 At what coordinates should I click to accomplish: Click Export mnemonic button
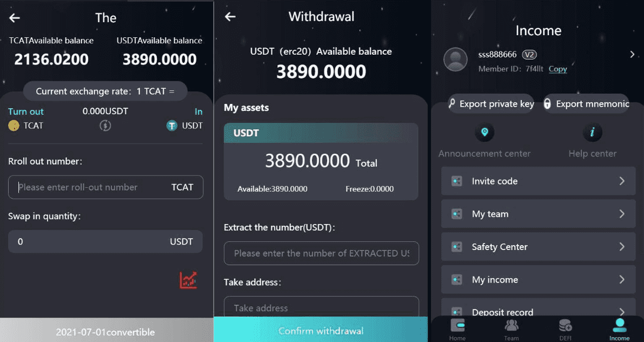tap(587, 103)
